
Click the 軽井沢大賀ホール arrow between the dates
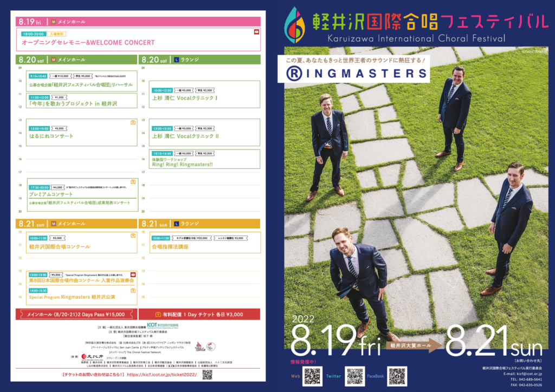coord(414,345)
